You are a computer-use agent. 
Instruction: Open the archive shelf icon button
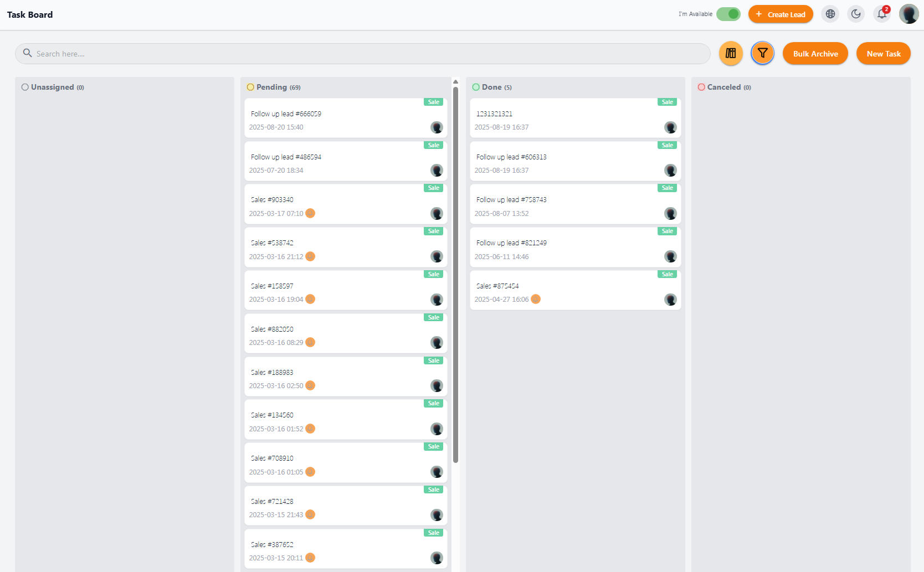click(x=731, y=54)
